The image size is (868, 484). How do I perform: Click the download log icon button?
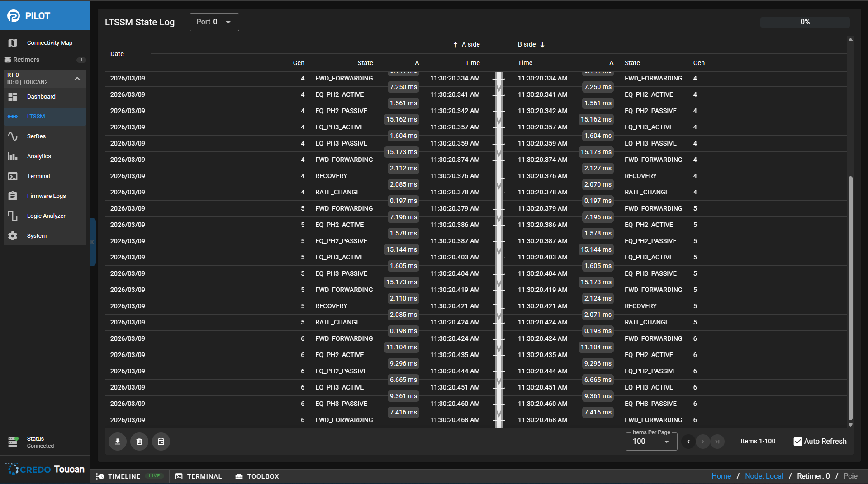tap(118, 442)
